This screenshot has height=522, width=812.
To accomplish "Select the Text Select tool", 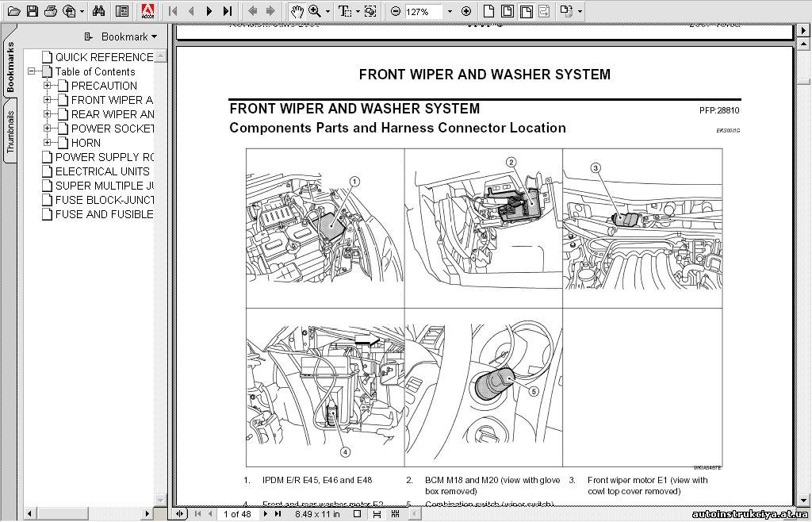I will tap(344, 11).
